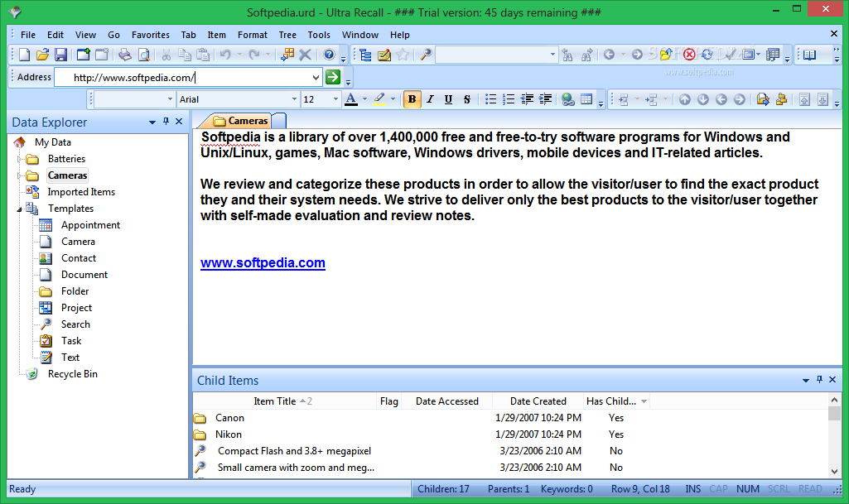Toggle the Data Explorer tree icon
The width and height of the screenshot is (849, 504).
coord(365,55)
